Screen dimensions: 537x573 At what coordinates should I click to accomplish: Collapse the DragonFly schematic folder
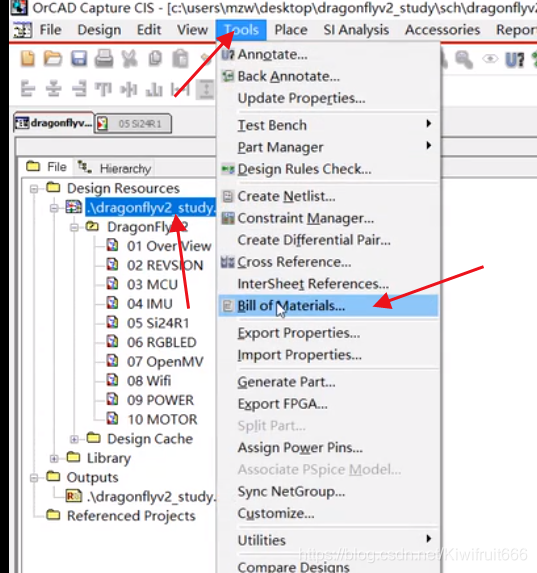tap(74, 228)
